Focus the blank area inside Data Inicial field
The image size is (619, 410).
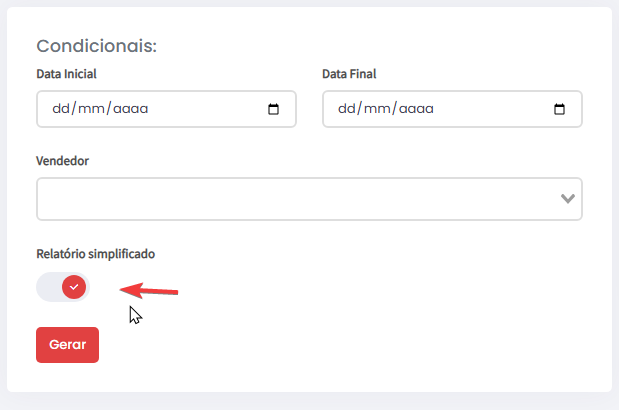click(x=207, y=109)
